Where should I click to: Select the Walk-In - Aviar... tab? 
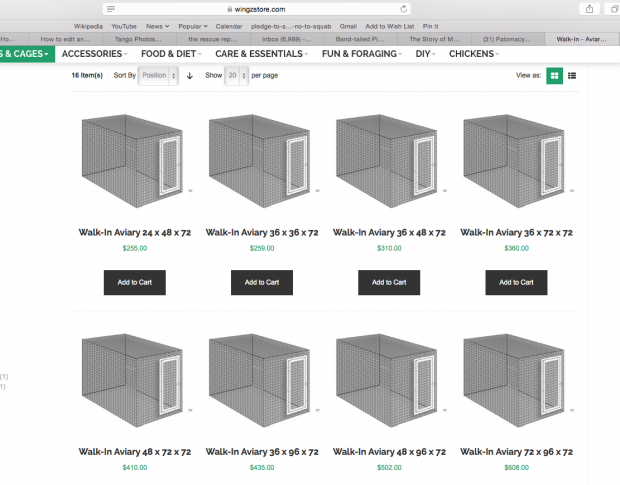tap(582, 39)
